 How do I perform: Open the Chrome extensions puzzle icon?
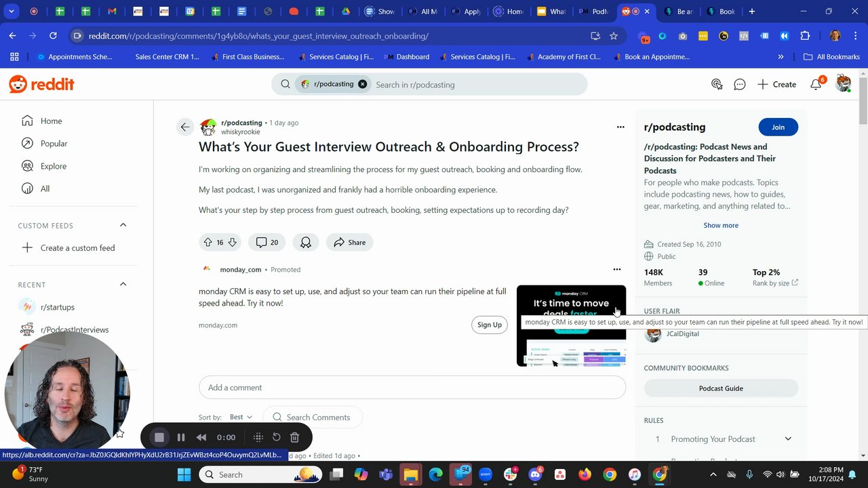click(805, 36)
